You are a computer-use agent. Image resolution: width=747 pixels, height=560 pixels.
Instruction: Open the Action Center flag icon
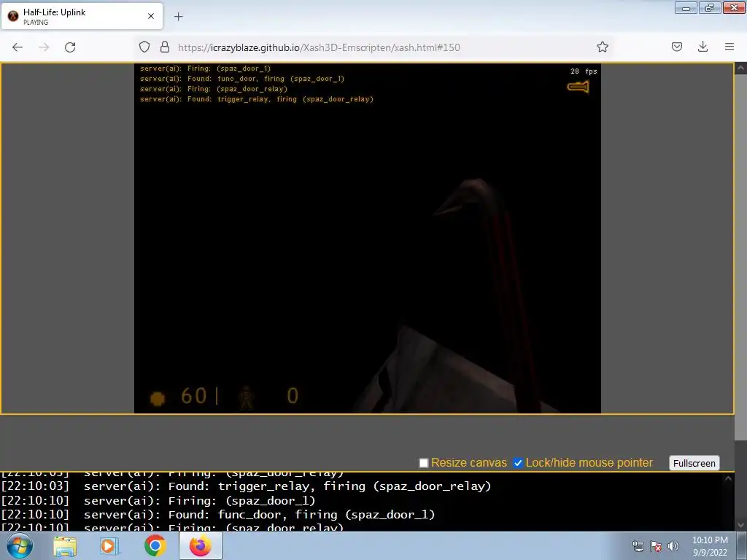tap(656, 546)
